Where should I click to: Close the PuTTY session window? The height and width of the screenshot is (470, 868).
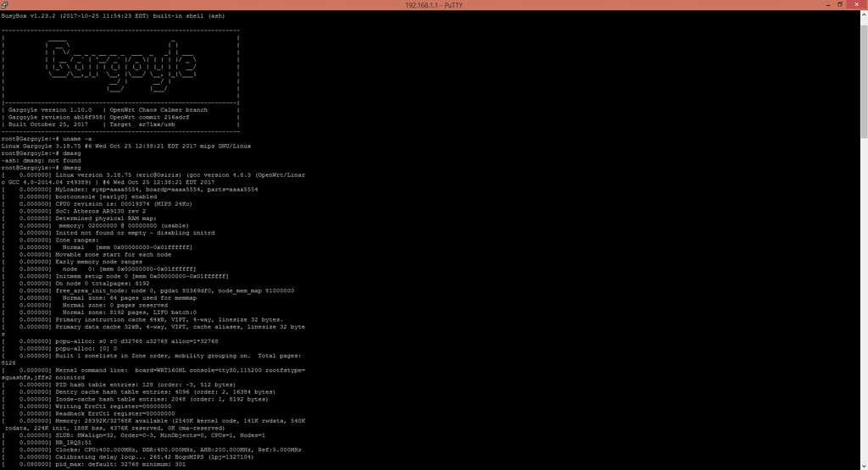pyautogui.click(x=856, y=5)
